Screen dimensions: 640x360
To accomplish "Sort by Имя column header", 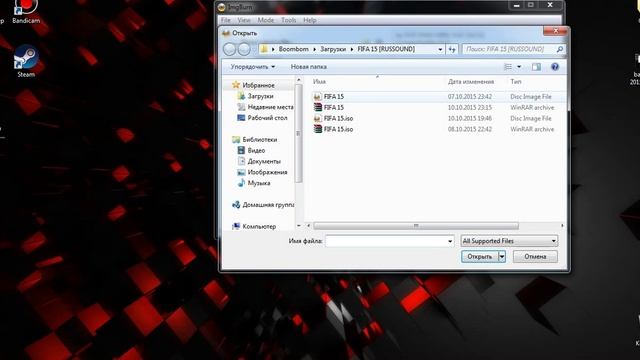I will [319, 82].
